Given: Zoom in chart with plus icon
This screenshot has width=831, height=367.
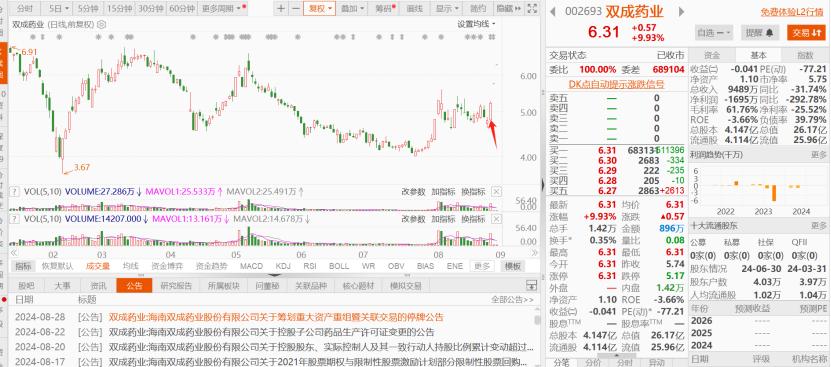Looking at the screenshot, I should 281,8.
